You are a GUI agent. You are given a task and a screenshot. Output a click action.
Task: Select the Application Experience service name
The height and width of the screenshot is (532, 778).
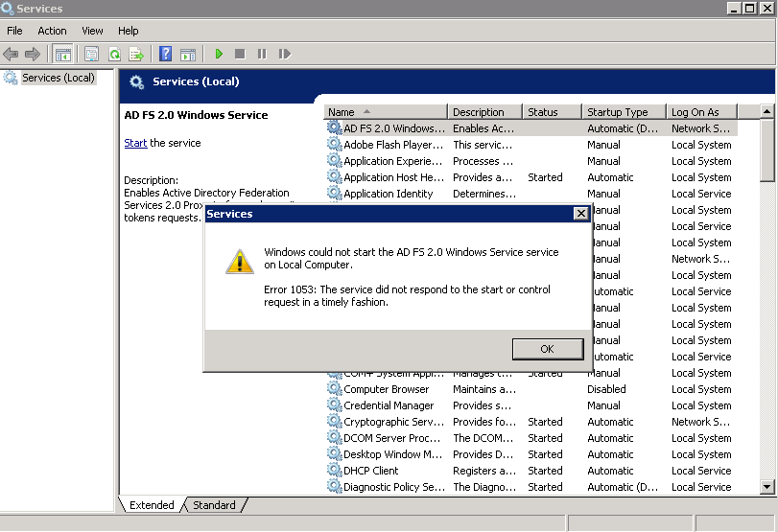[x=393, y=161]
